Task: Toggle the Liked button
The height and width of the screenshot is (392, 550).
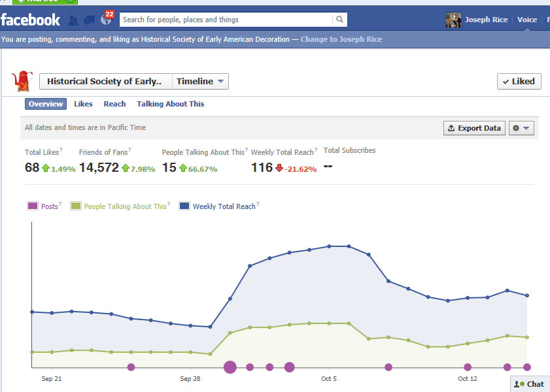Action: coord(519,82)
